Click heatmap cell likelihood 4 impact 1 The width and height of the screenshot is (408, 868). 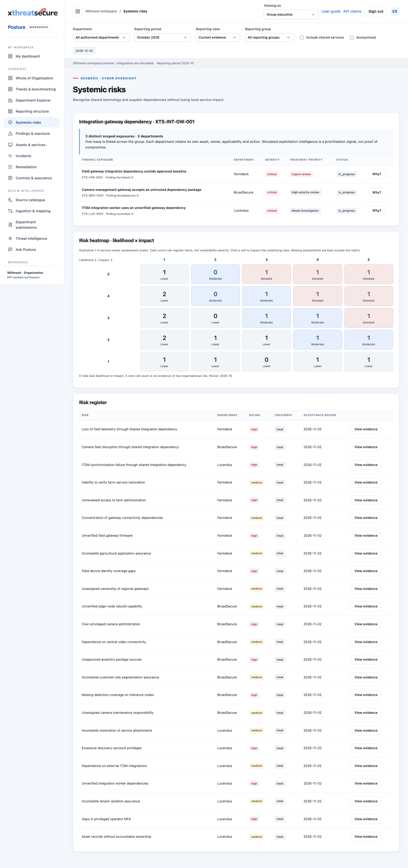164,296
